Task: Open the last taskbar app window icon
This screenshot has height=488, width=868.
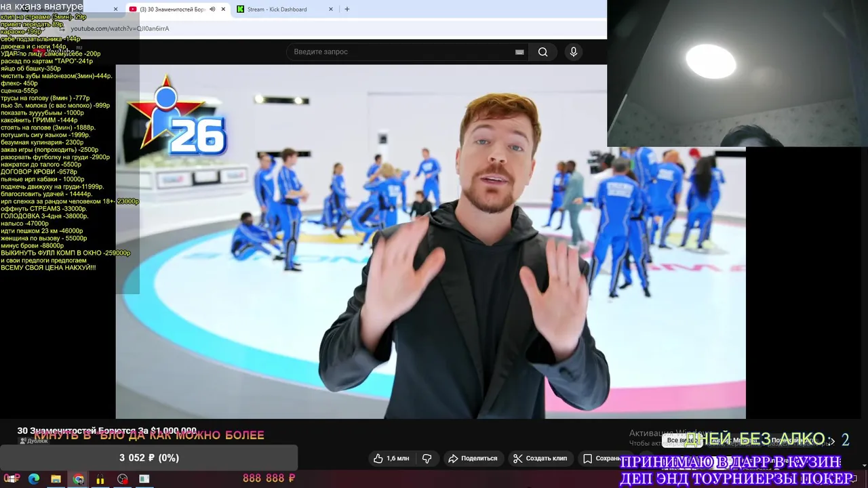Action: [x=144, y=479]
